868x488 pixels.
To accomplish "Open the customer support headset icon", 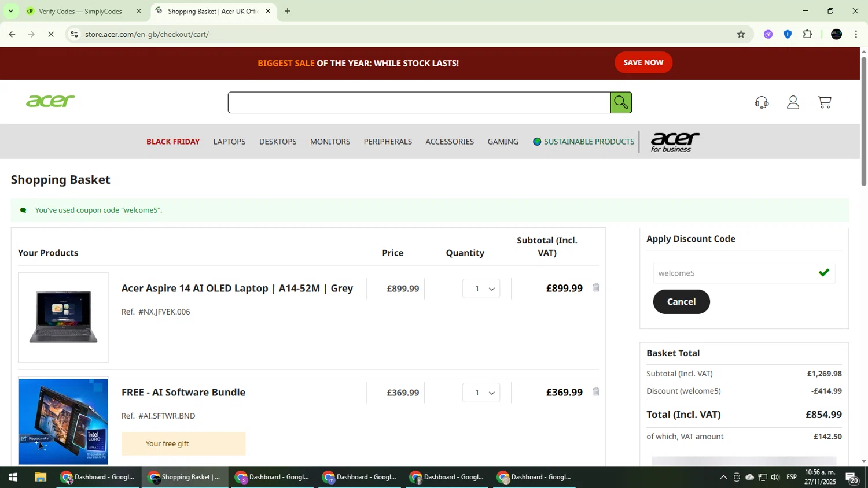I will point(762,102).
